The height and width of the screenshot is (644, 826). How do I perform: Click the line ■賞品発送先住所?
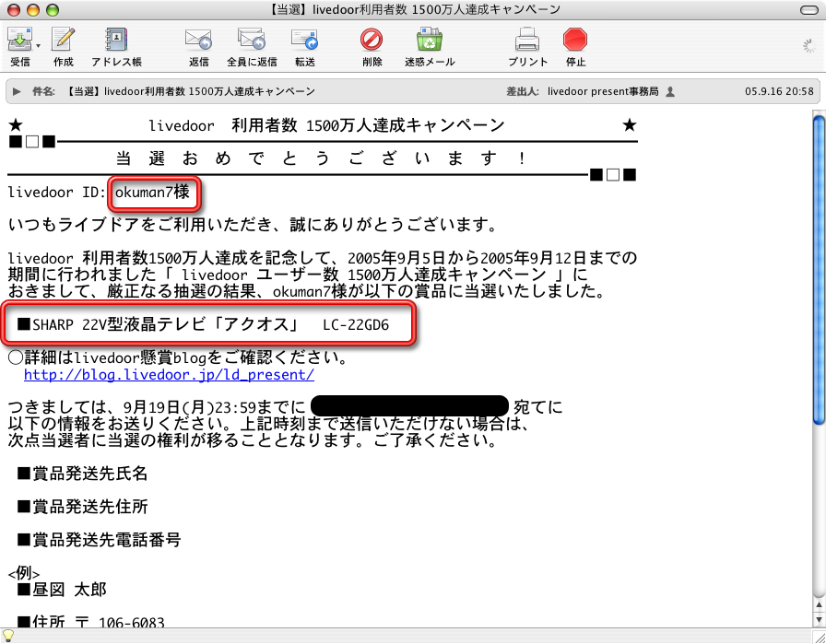point(82,507)
